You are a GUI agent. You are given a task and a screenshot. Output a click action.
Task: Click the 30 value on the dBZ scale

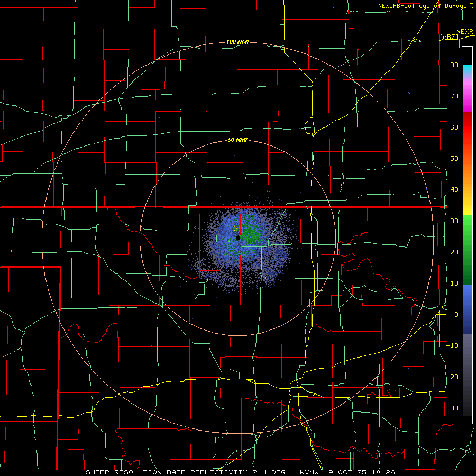click(x=454, y=221)
